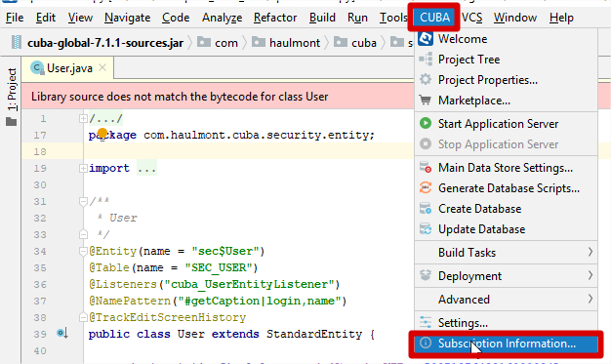Collapse the annotations fold at @Entity
611x364 pixels.
pyautogui.click(x=83, y=252)
